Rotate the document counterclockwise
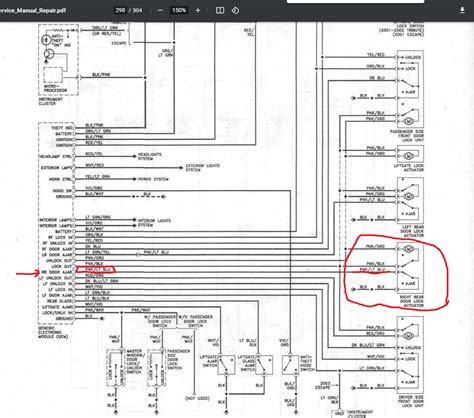 (x=235, y=10)
